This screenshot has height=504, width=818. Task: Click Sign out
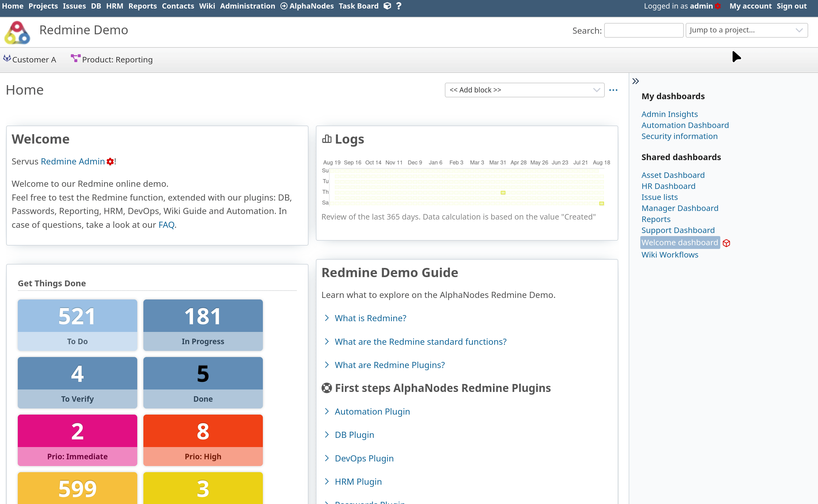click(x=791, y=6)
